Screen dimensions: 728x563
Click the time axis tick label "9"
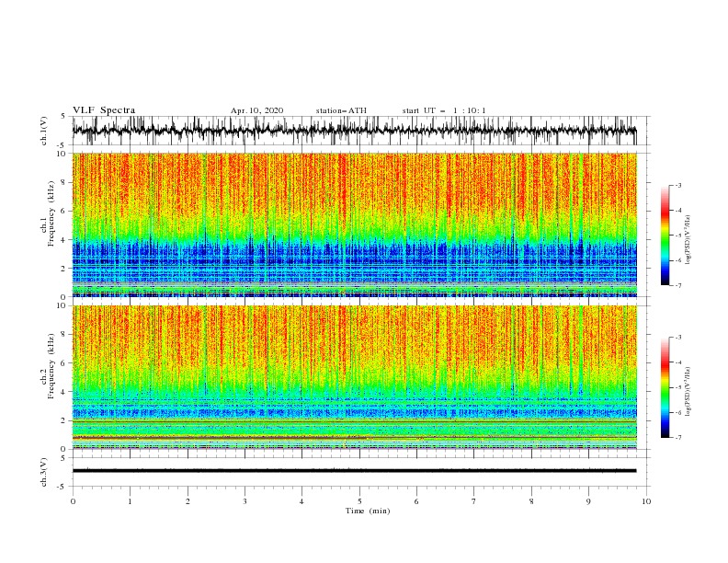pos(588,501)
